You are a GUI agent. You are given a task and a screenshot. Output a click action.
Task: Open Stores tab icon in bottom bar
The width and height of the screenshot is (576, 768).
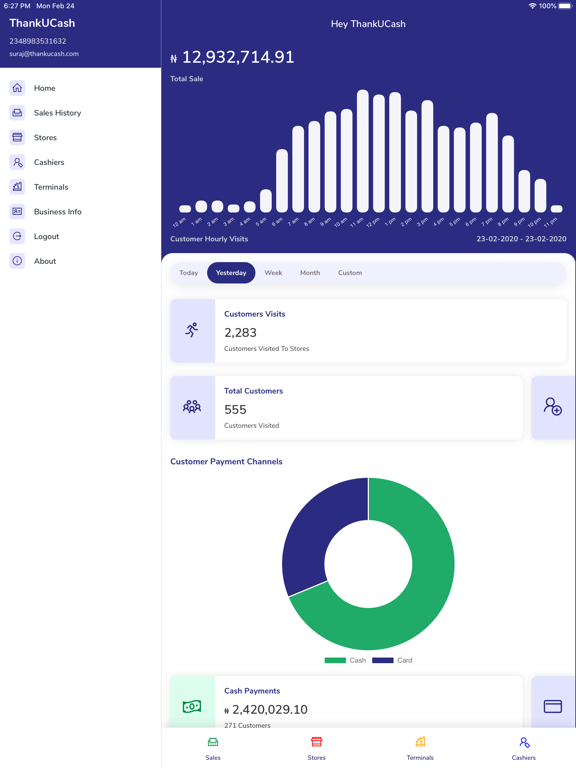316,742
